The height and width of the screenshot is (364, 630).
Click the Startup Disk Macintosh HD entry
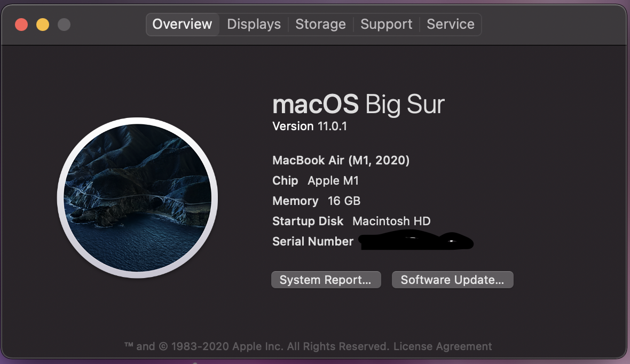pyautogui.click(x=351, y=221)
